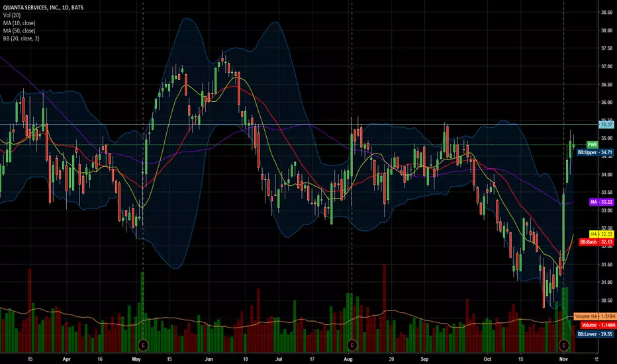Click the May date label

click(x=136, y=359)
